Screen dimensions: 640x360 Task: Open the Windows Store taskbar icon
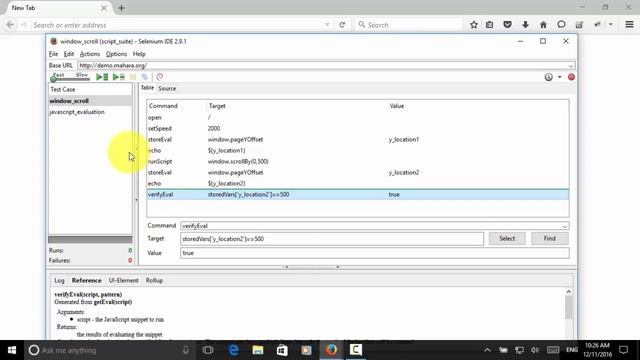pos(282,350)
